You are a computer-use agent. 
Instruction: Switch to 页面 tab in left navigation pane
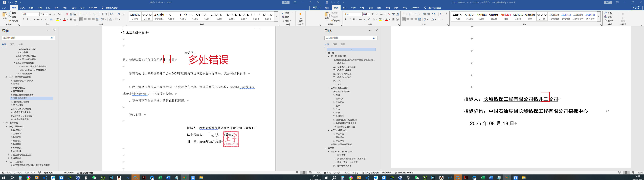(12, 45)
